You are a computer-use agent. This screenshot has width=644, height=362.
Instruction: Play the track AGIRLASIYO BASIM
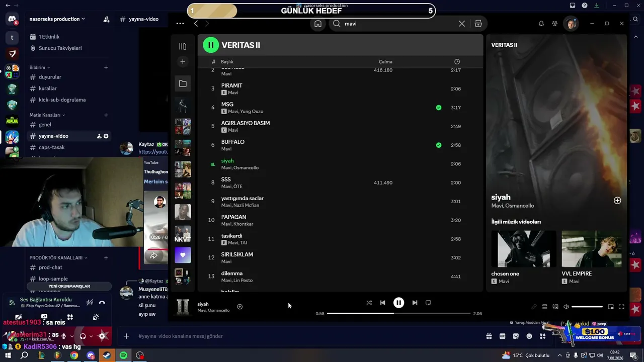340,126
